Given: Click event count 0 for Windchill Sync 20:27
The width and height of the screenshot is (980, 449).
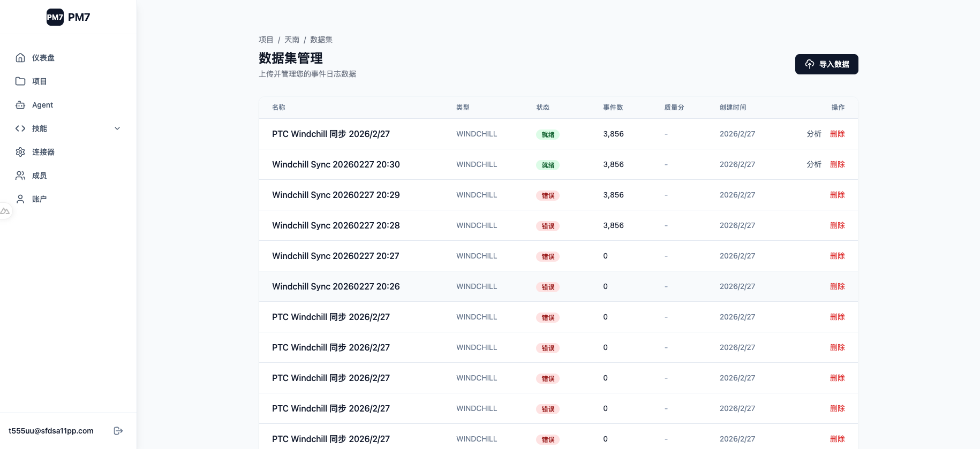Looking at the screenshot, I should point(605,256).
